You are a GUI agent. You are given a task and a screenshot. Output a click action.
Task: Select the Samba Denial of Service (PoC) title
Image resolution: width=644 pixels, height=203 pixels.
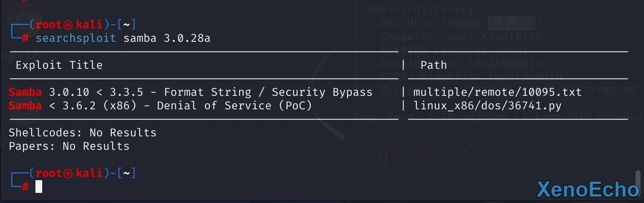(160, 105)
